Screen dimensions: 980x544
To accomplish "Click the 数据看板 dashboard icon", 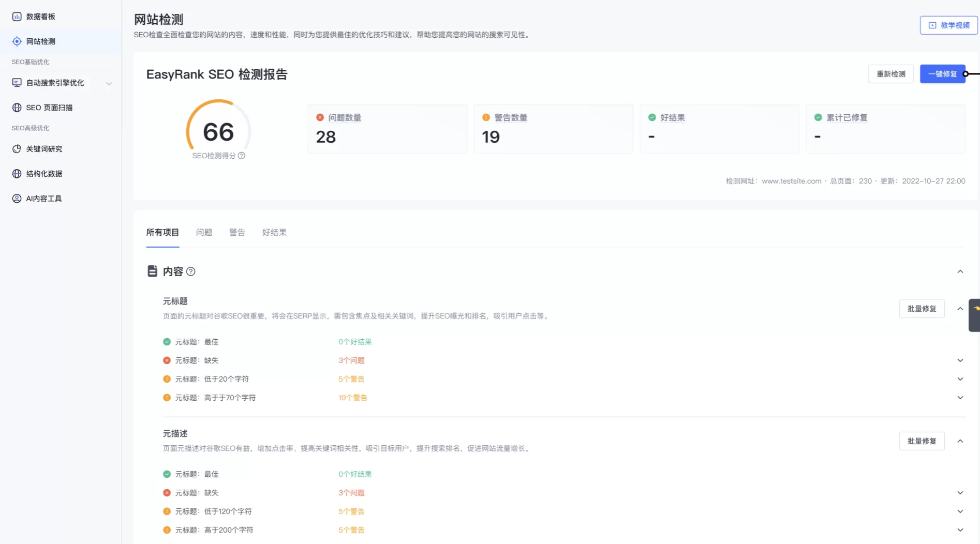I will point(17,17).
